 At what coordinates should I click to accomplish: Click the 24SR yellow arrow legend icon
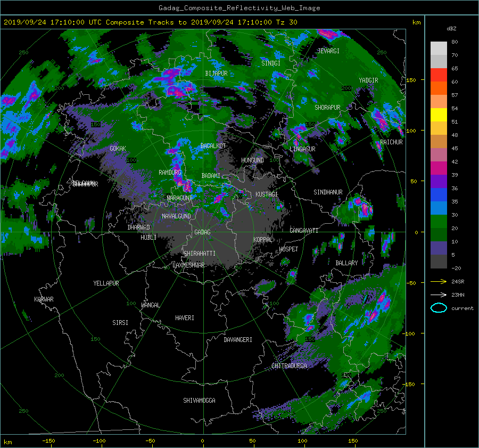tap(439, 281)
